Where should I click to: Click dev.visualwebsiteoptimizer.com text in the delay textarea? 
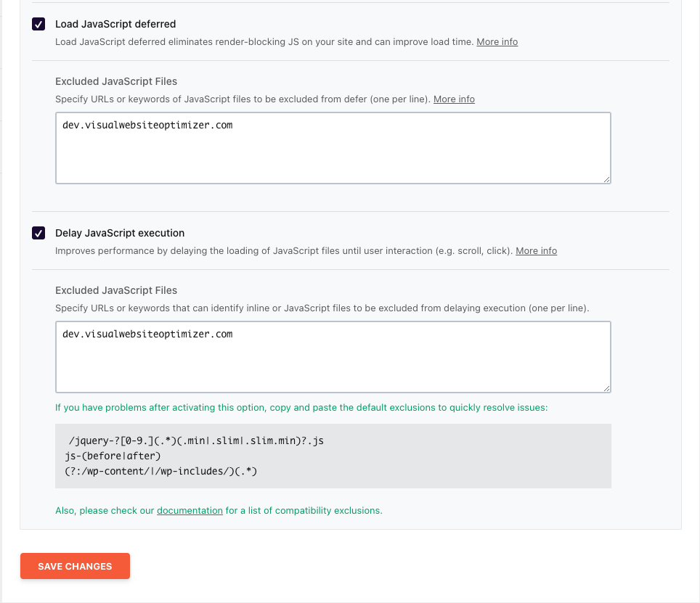pyautogui.click(x=147, y=334)
